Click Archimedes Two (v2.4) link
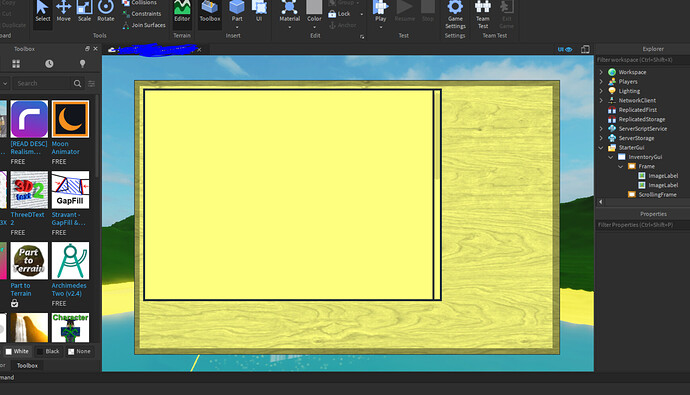The image size is (690, 395). [69, 289]
